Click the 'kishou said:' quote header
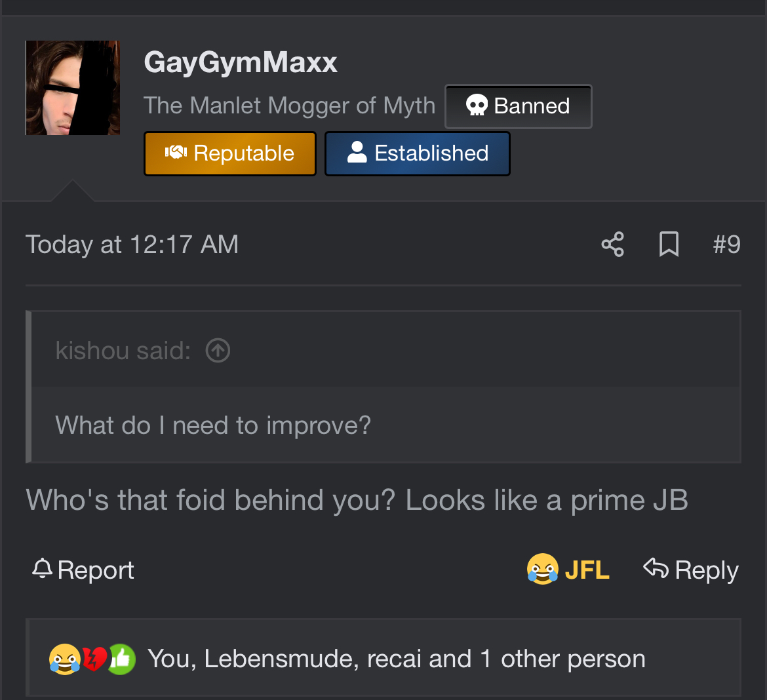The width and height of the screenshot is (767, 700). (x=123, y=350)
